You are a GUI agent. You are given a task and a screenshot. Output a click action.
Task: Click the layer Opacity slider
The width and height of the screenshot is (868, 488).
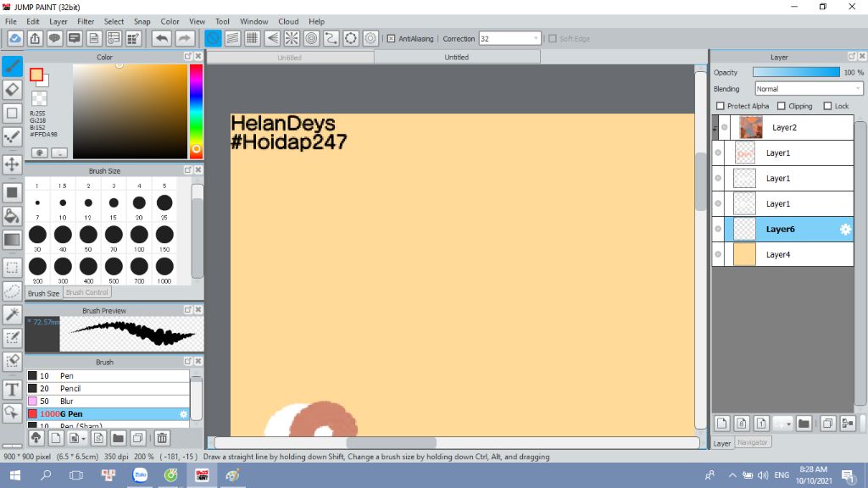point(796,73)
